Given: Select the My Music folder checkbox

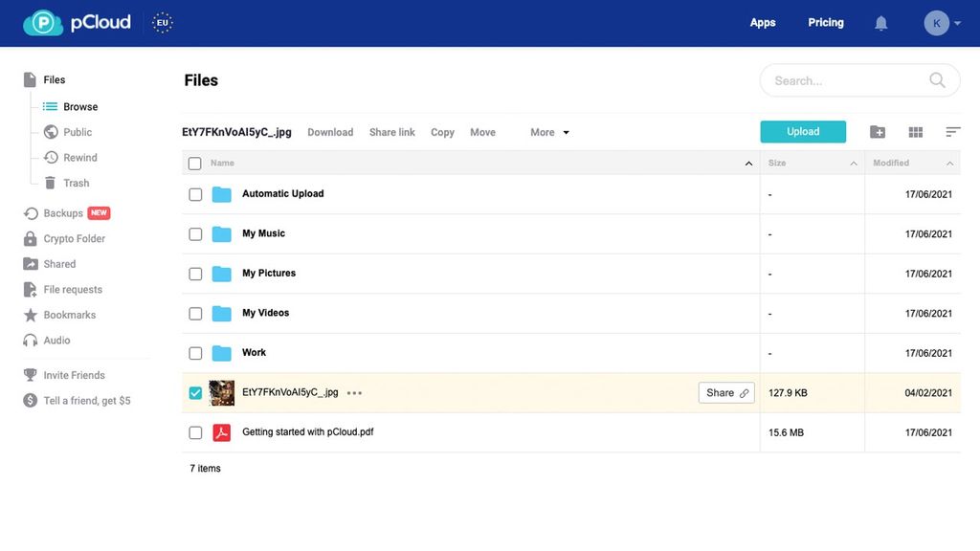Looking at the screenshot, I should pyautogui.click(x=195, y=233).
